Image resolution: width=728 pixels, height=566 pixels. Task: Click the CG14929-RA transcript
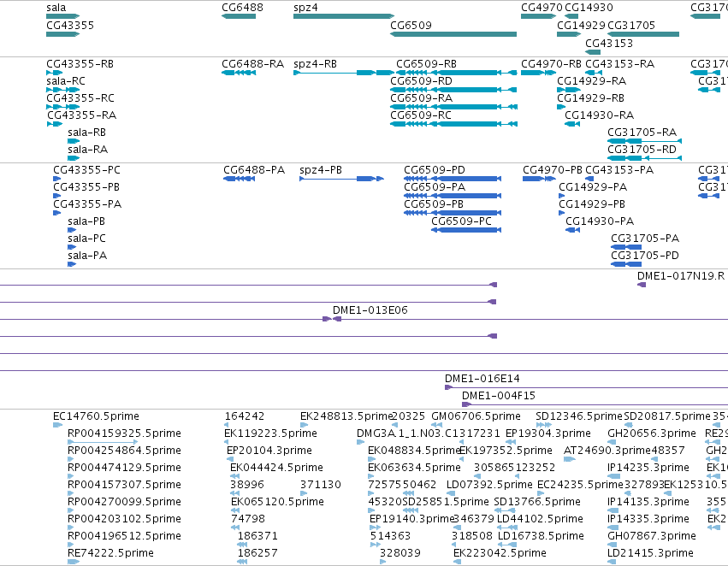pos(569,90)
